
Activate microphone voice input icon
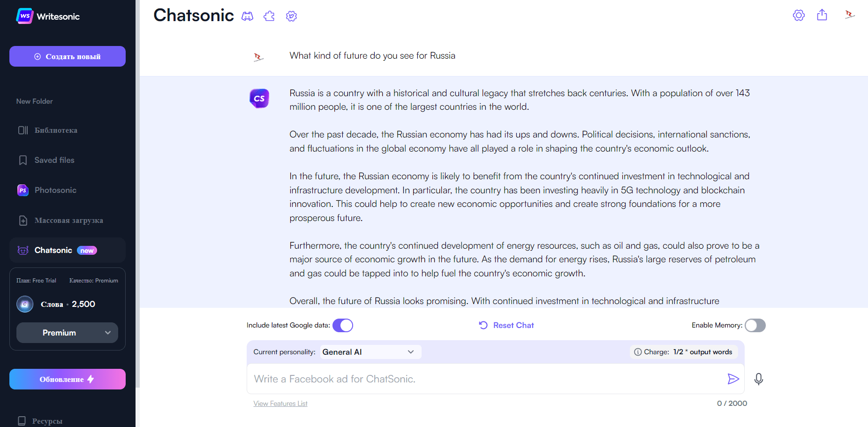759,379
